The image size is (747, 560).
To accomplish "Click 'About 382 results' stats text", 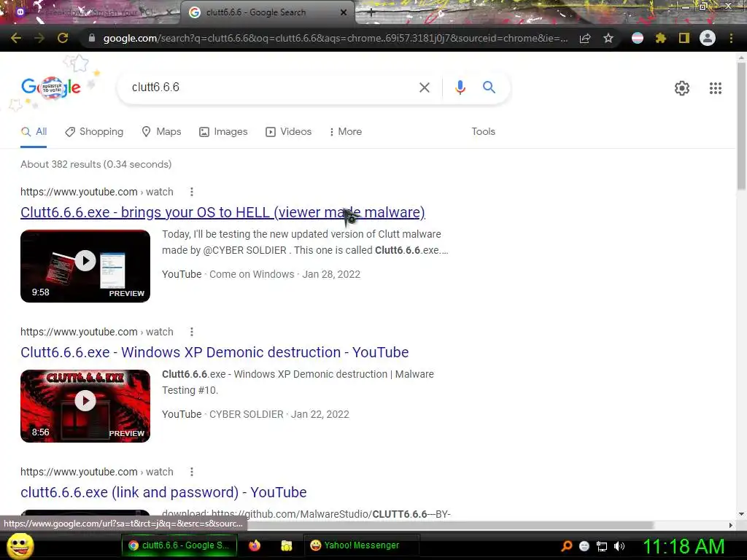I will click(96, 164).
